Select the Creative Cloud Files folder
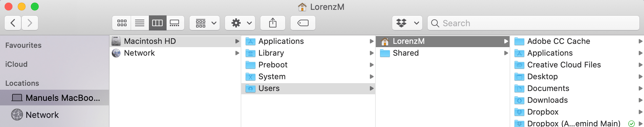This screenshot has width=644, height=127. pos(577,65)
